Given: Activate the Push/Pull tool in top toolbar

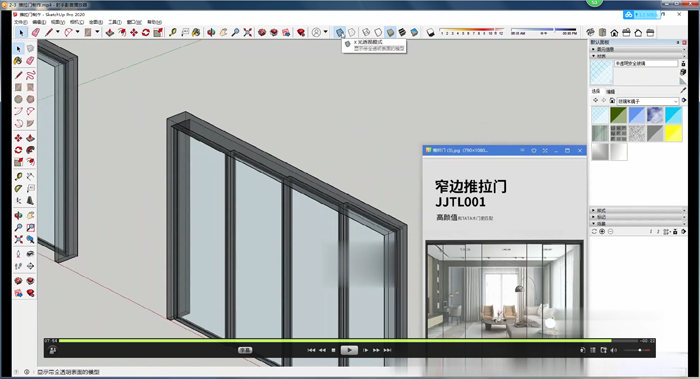Looking at the screenshot, I should (110, 33).
